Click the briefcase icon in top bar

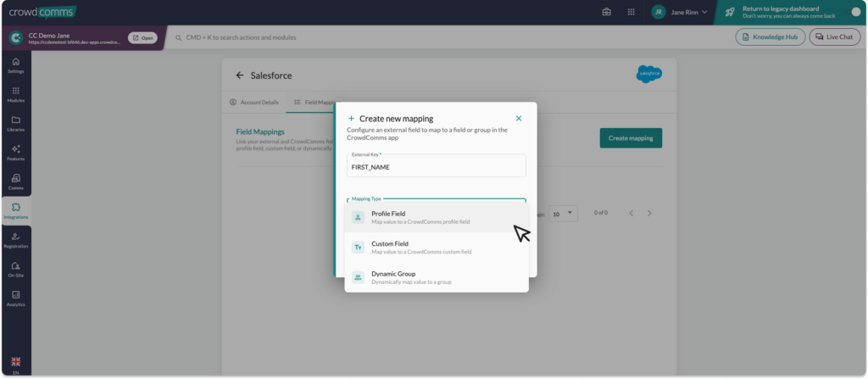pos(606,12)
